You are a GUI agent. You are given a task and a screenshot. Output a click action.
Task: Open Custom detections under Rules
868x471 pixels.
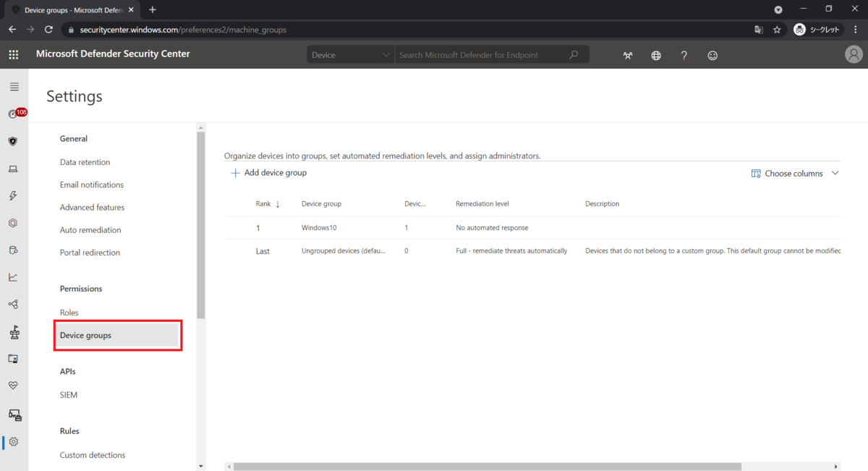coord(93,455)
